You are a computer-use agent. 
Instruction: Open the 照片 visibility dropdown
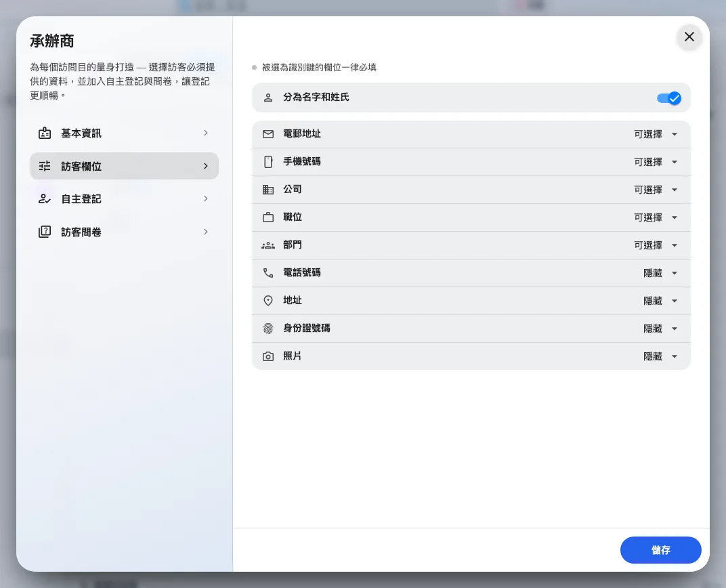point(661,356)
